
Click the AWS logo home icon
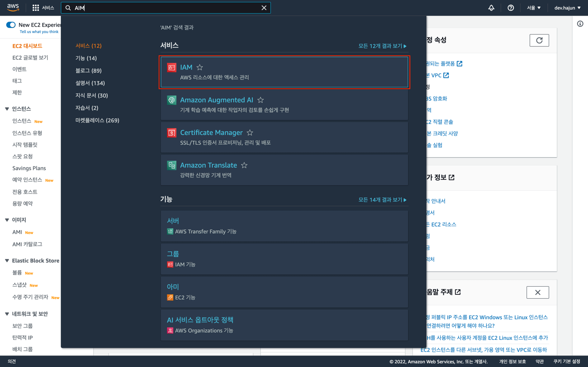tap(13, 8)
